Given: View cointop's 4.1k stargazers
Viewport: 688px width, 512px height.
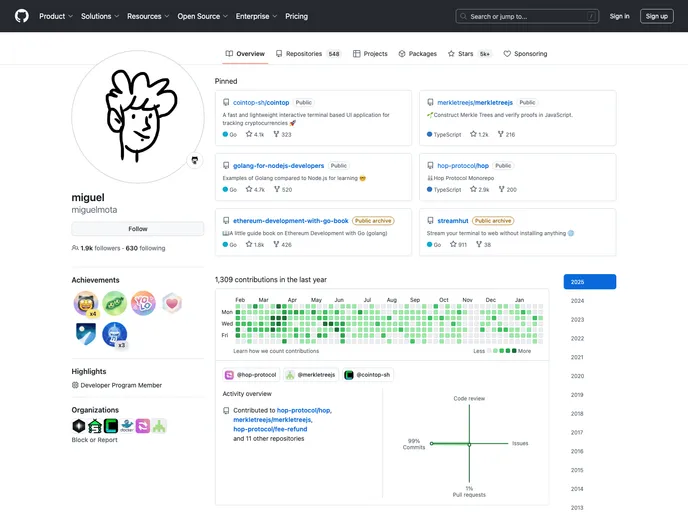Looking at the screenshot, I should pos(255,134).
